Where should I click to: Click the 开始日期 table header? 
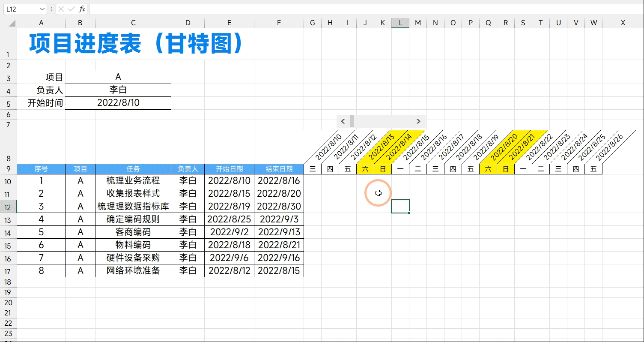(230, 169)
